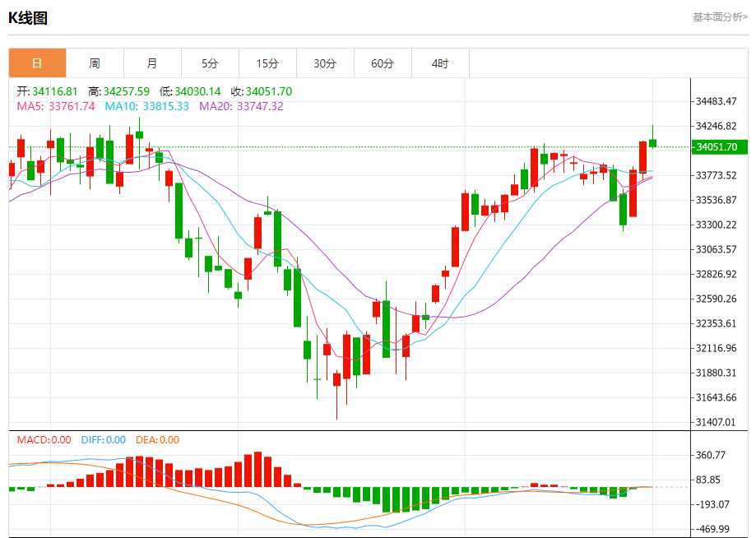Click the 33536.87 price axis label
The height and width of the screenshot is (538, 756).
pos(716,200)
